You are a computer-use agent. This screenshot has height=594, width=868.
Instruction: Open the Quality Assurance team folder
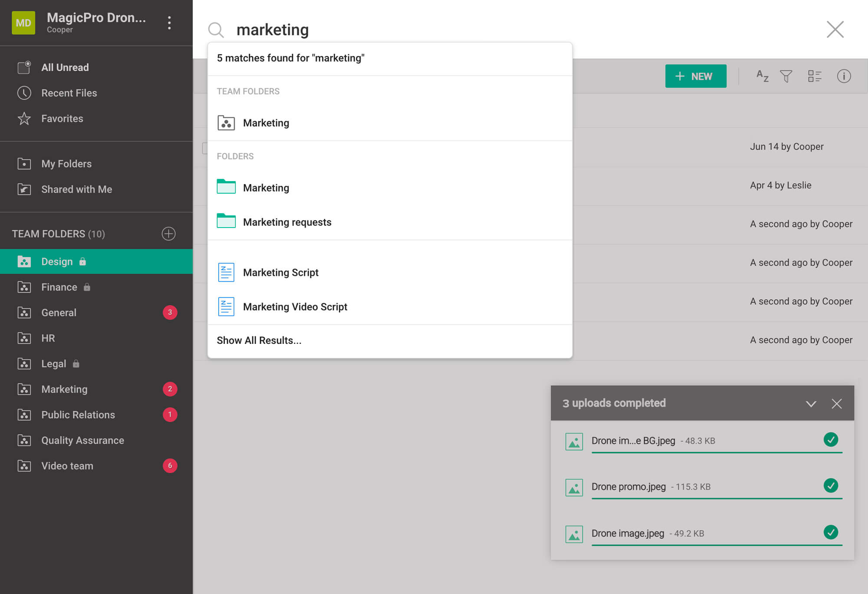pos(82,440)
